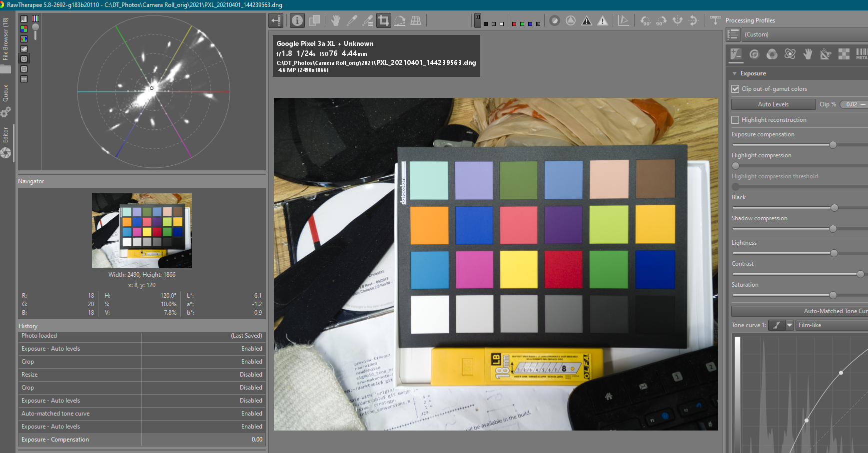Screen dimensions: 868x453
Task: Select the White balance picker tool
Action: (352, 20)
